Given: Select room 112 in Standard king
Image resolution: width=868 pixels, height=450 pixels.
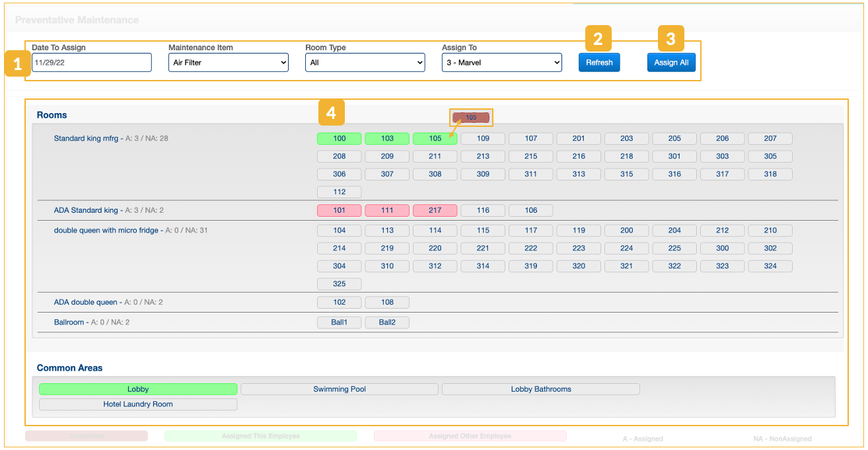Looking at the screenshot, I should point(340,192).
